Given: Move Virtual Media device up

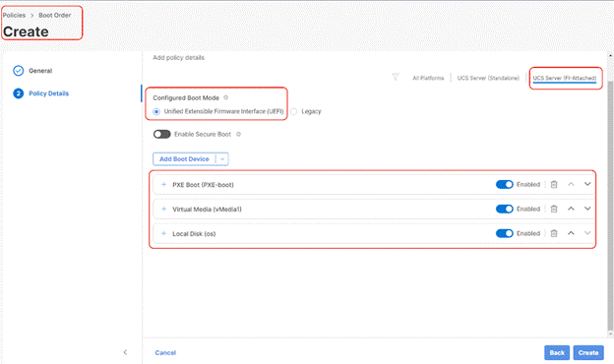Looking at the screenshot, I should click(x=571, y=209).
